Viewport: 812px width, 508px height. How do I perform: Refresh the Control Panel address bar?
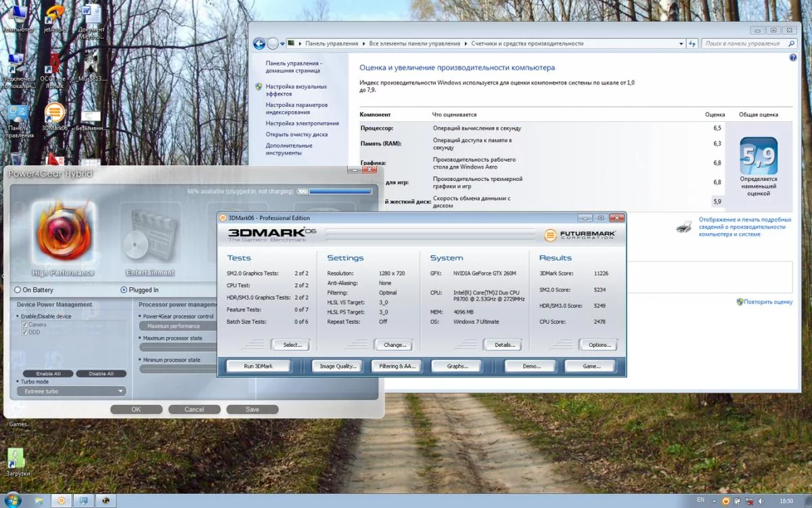point(692,43)
